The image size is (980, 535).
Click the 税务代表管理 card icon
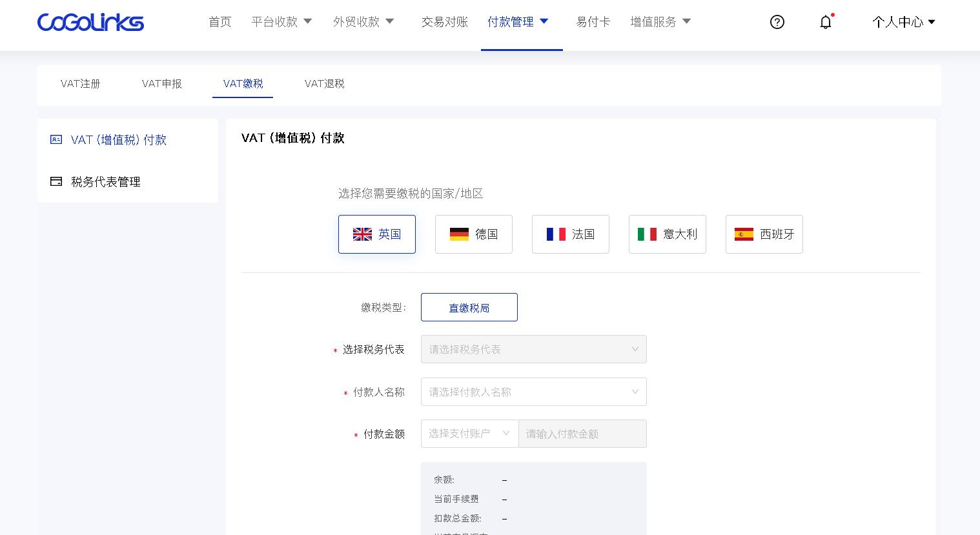coord(56,181)
